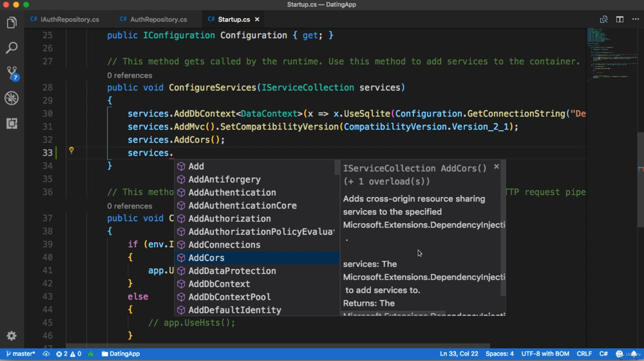Open problems: 2 errors 0 warnings
The image size is (644, 361).
[69, 354]
